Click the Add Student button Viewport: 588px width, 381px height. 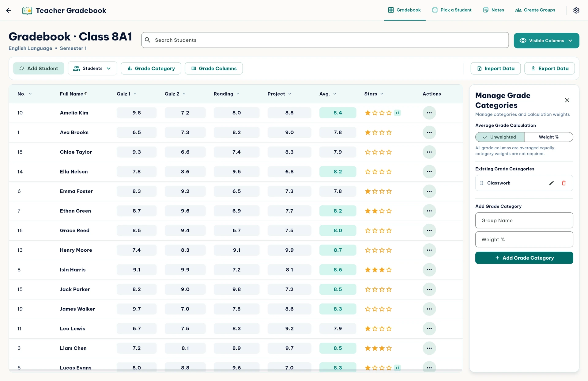[x=39, y=68]
